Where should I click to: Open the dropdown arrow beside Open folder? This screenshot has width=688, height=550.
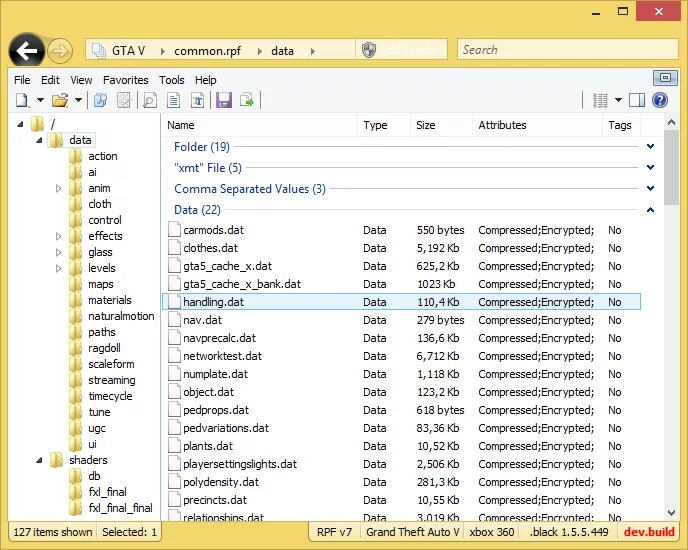point(78,101)
